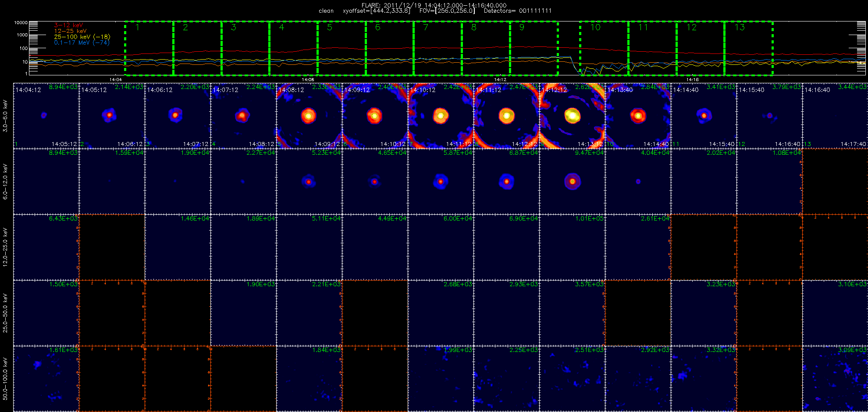Screen dimensions: 868x412
Task: Click the 2.27E+04 peak value label
Action: [261, 153]
